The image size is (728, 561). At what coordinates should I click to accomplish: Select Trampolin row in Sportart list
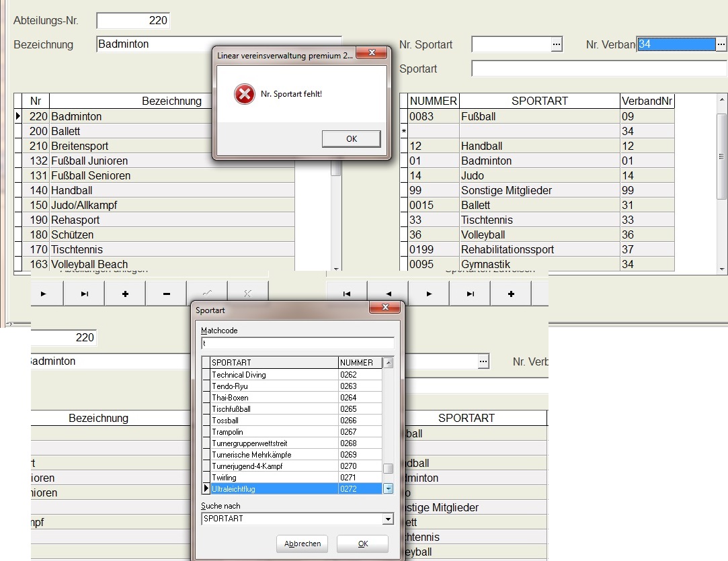pos(274,432)
